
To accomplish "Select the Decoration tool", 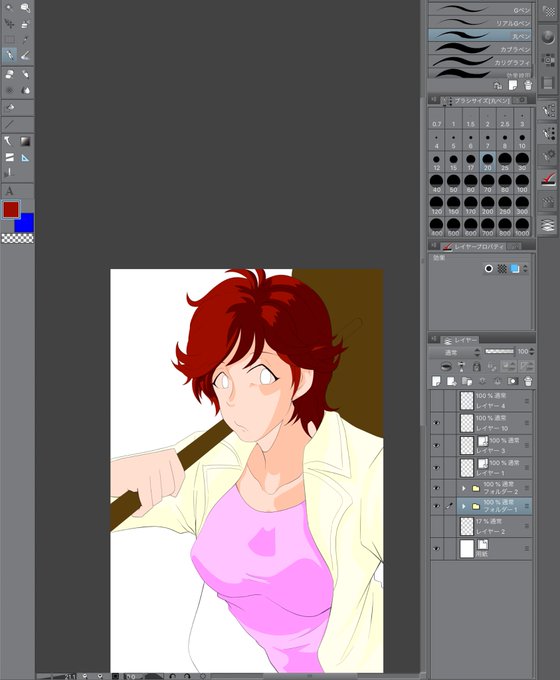I will tap(9, 90).
